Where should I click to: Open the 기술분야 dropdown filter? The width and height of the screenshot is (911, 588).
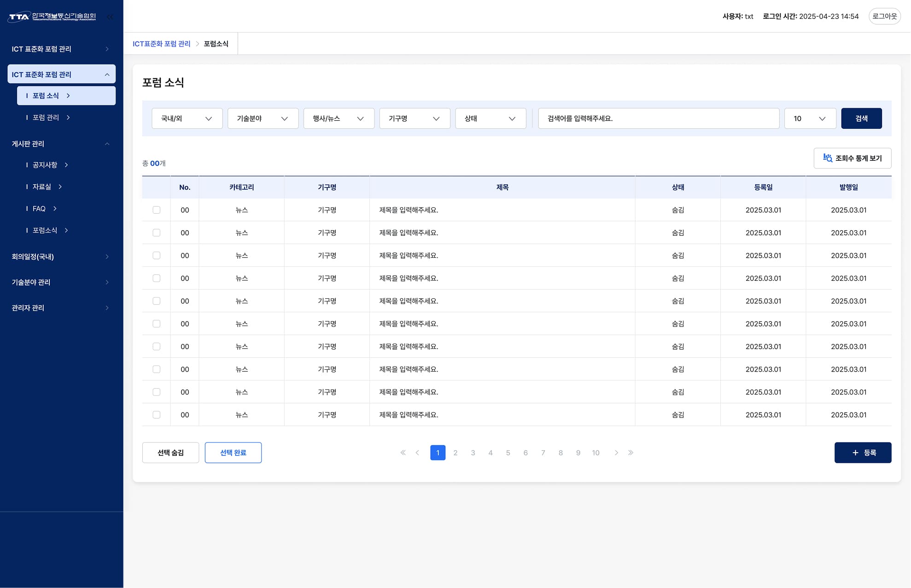(263, 118)
